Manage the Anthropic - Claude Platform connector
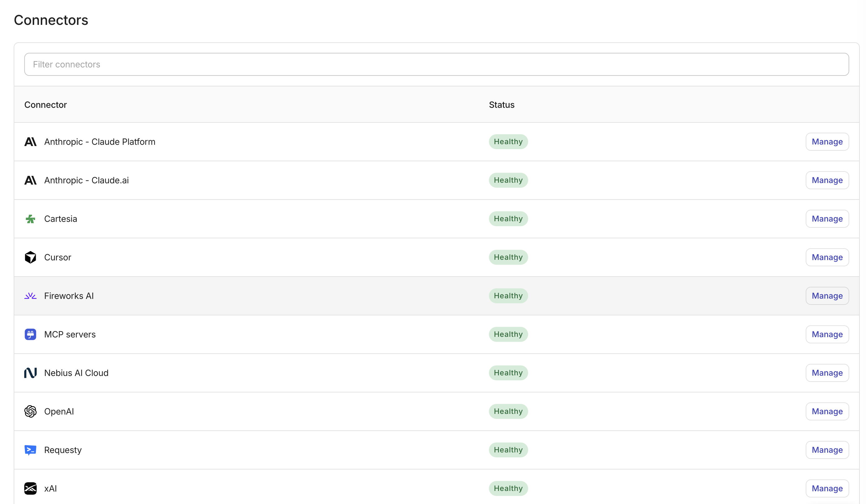The height and width of the screenshot is (504, 866). (x=827, y=142)
